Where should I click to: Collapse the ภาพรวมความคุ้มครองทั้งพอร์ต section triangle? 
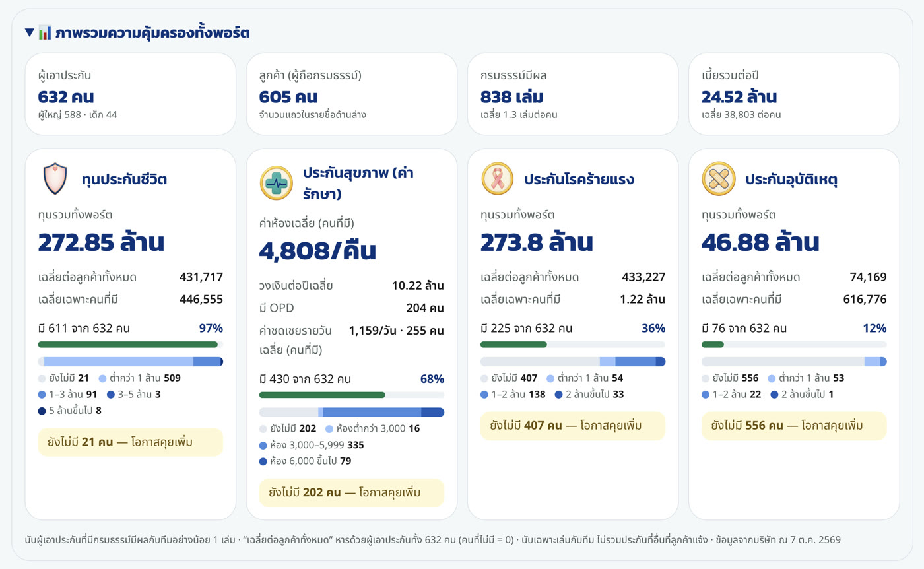(x=29, y=32)
